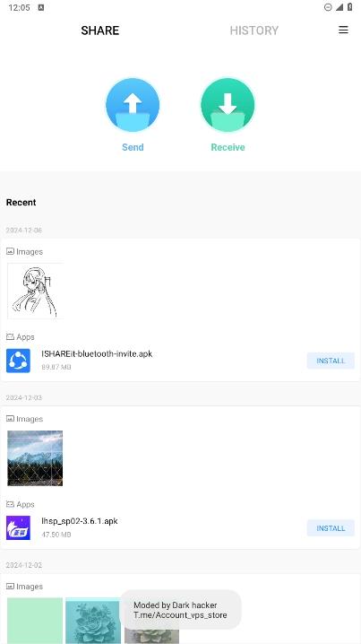Tap the Send text label
361x644 pixels.
click(133, 147)
